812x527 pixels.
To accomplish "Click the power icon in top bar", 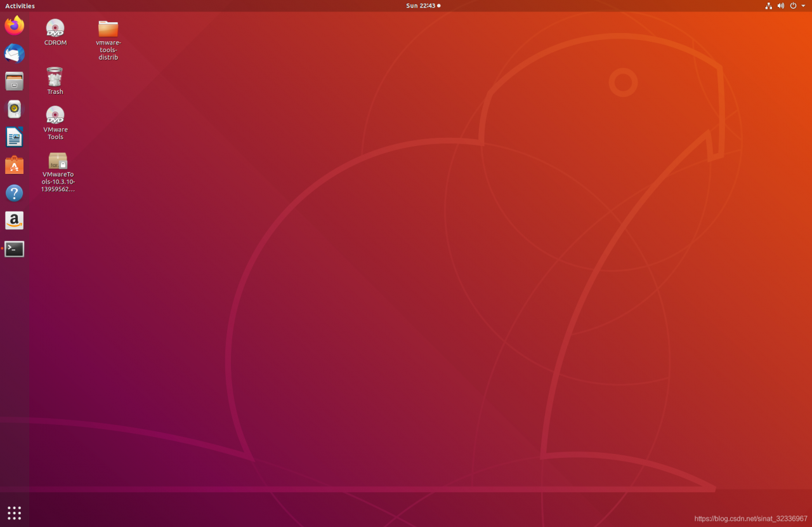I will 793,6.
